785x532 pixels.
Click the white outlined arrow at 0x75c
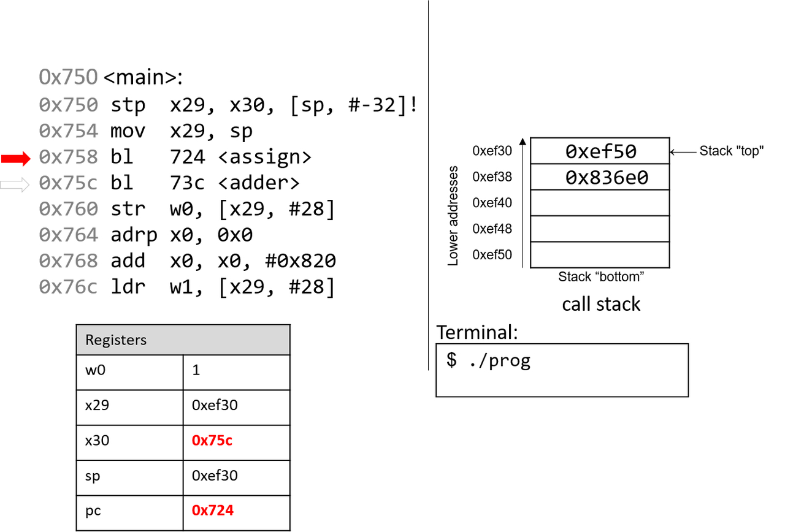click(15, 185)
